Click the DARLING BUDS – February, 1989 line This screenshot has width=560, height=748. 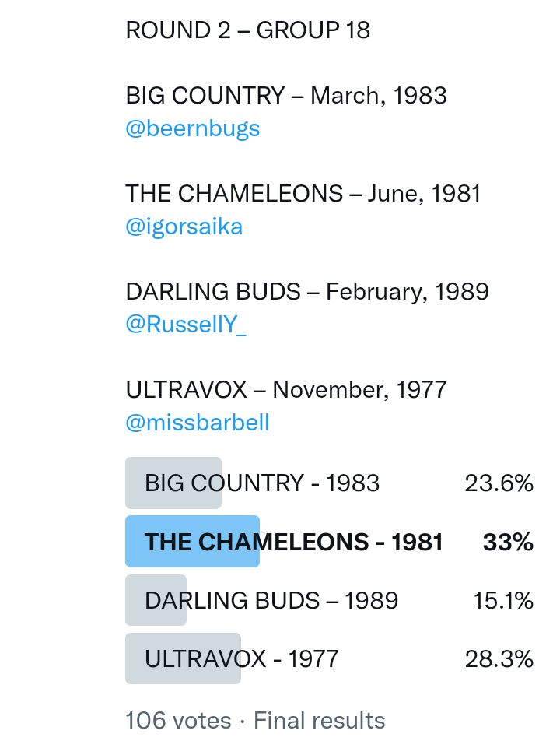point(307,292)
